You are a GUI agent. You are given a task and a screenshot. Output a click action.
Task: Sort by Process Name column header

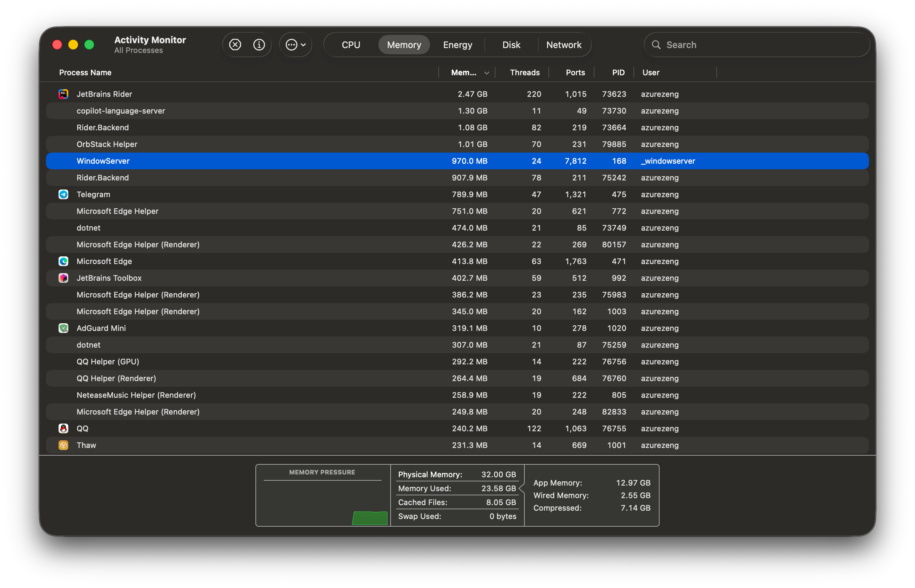click(85, 72)
